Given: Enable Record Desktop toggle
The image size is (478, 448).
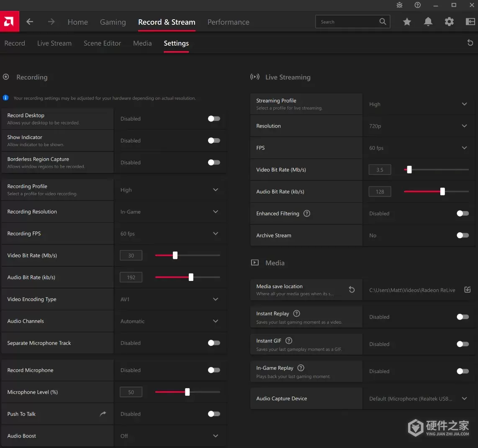Looking at the screenshot, I should [214, 118].
